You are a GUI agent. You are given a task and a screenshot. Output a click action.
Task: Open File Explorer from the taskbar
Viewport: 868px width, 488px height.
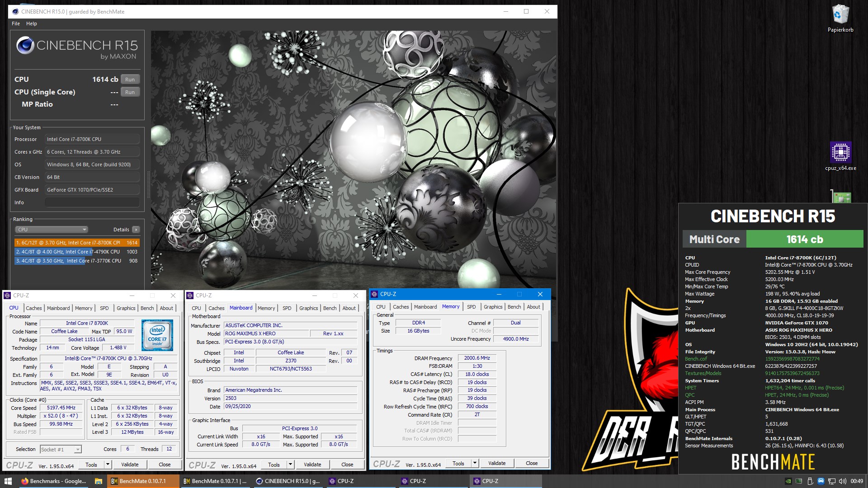[98, 481]
